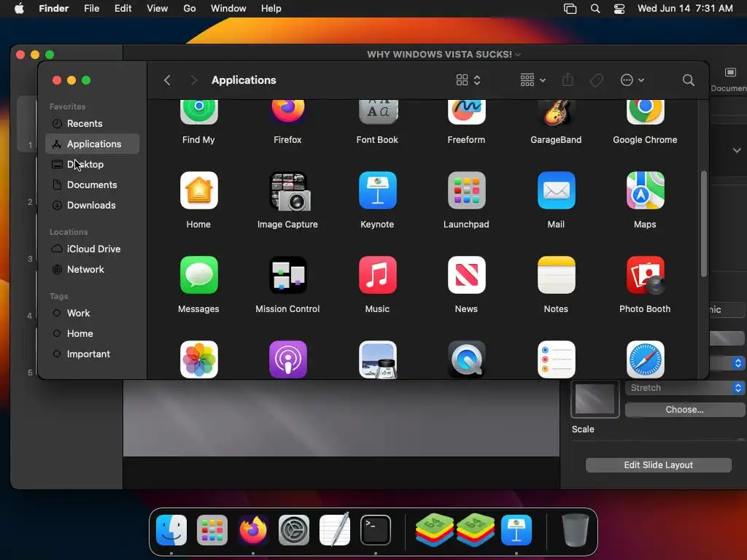Open Recents in Finder sidebar
The height and width of the screenshot is (560, 747).
click(93, 123)
